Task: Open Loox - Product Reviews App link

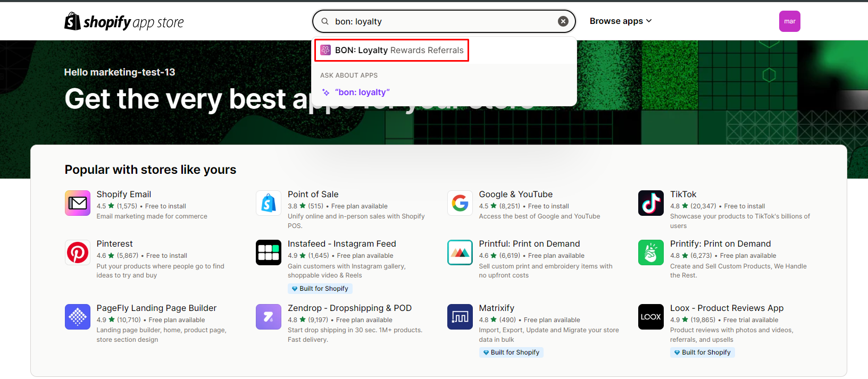Action: (727, 308)
